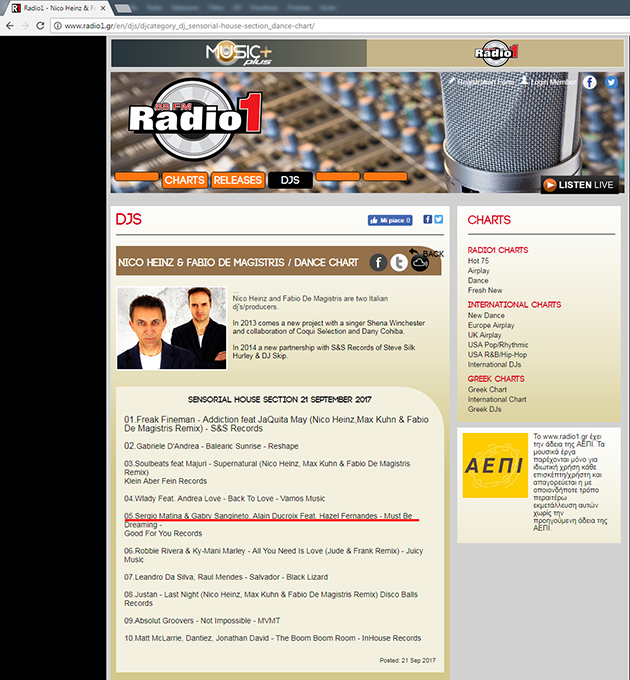The image size is (630, 680).
Task: Click the yellow AEPI logo
Action: point(495,465)
